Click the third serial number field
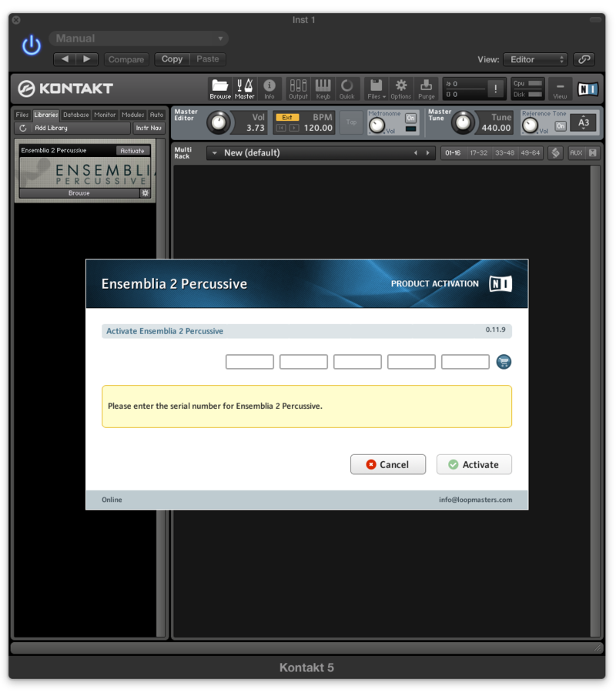Viewport: 616px width, 696px height. coord(358,362)
